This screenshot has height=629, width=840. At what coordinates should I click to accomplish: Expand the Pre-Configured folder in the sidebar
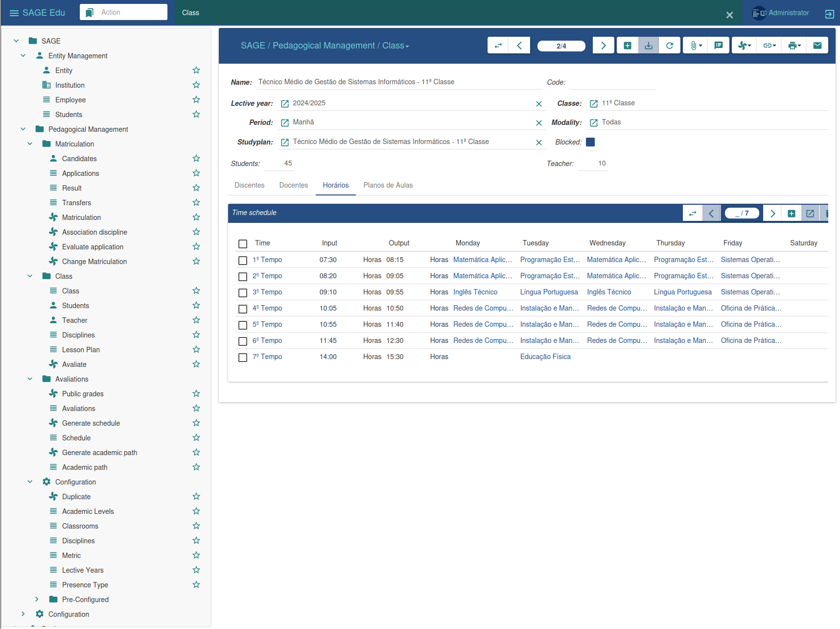[36, 599]
